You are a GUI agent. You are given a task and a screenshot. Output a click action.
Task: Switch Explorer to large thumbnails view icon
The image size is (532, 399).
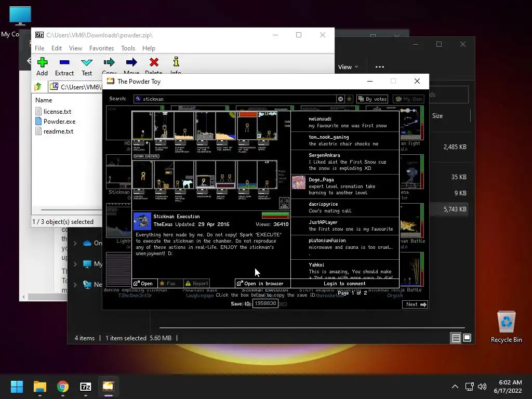pos(467,338)
